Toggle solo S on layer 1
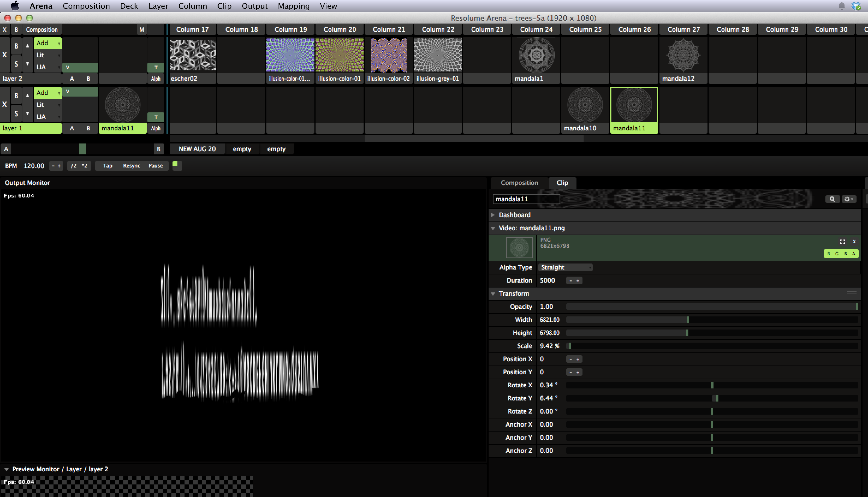Image resolution: width=868 pixels, height=497 pixels. [x=16, y=113]
